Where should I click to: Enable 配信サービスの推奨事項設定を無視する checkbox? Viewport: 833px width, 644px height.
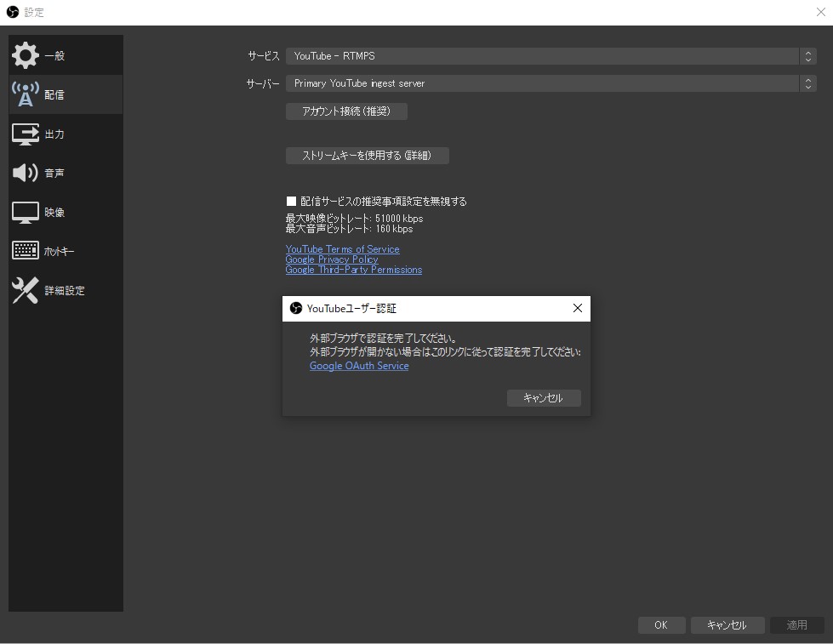coord(291,201)
